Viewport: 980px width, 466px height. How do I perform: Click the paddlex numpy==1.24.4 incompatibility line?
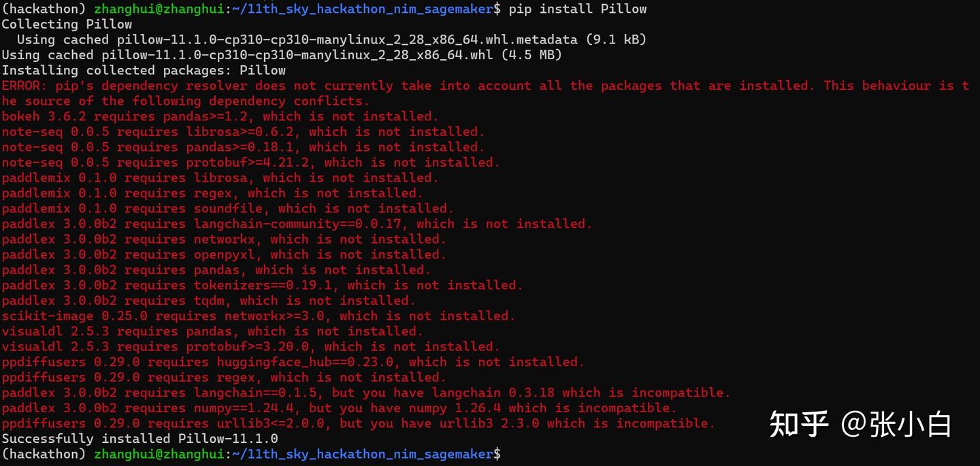click(x=339, y=408)
